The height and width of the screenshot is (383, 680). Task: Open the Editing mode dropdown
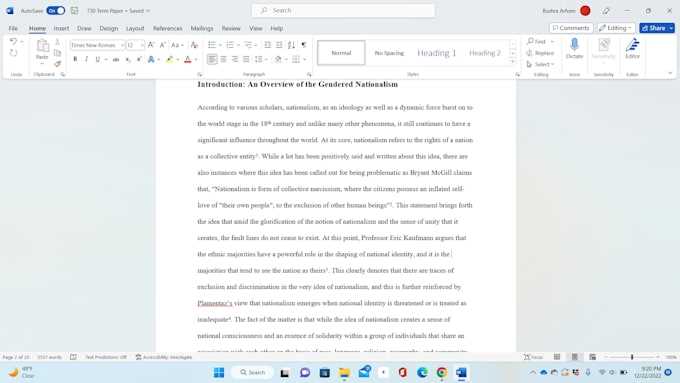click(x=616, y=28)
